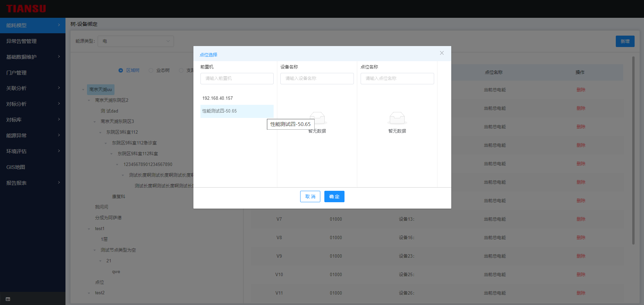Click the 点位名称 table column header

(494, 72)
